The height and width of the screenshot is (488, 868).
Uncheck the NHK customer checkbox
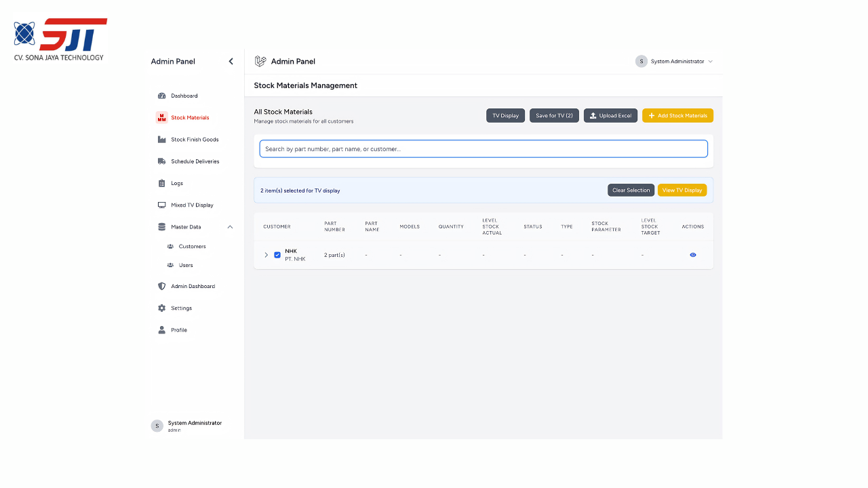277,255
